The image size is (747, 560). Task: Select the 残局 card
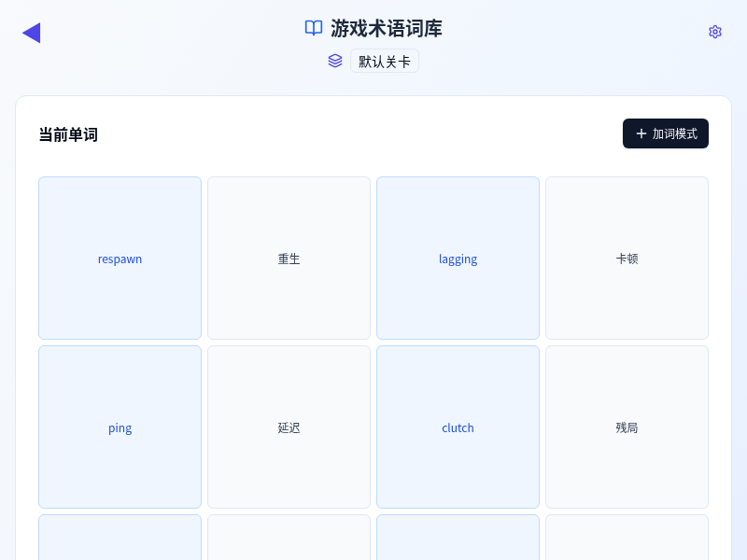[x=627, y=427]
